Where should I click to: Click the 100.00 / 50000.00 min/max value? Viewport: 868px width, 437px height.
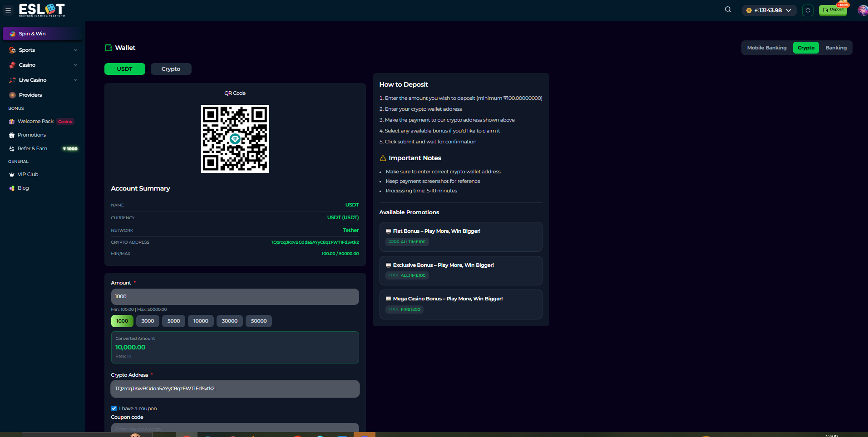(x=340, y=254)
